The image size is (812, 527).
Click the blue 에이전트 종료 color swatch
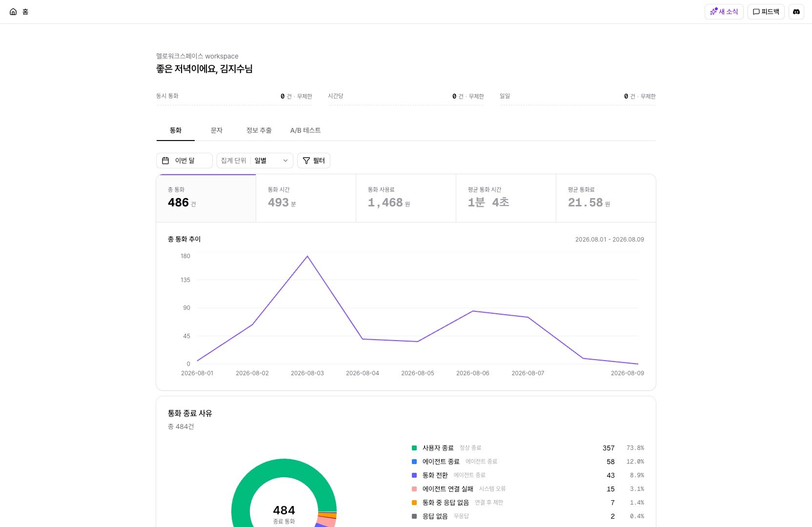pyautogui.click(x=414, y=462)
